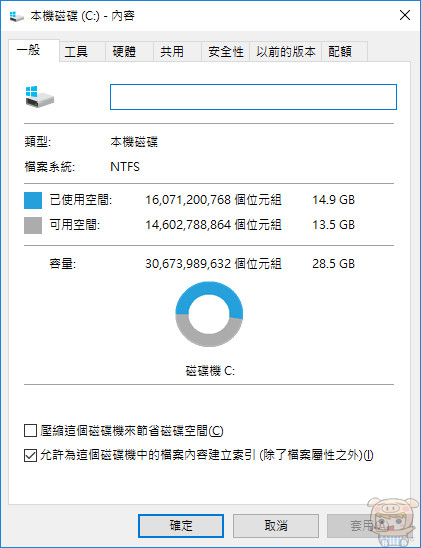
Task: Close the properties dialog with the X
Action: click(405, 15)
